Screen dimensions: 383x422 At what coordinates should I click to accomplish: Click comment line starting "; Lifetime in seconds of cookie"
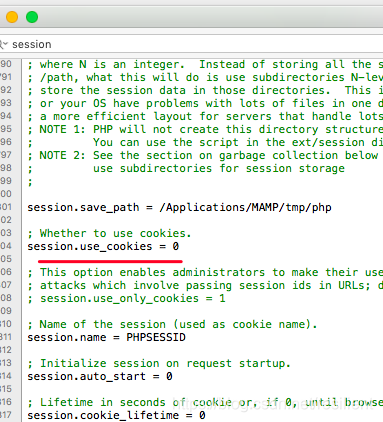[205, 402]
